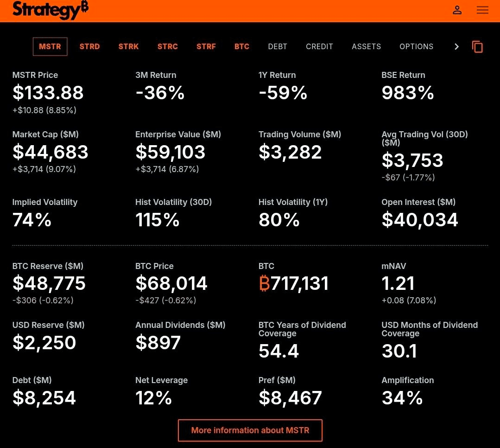The width and height of the screenshot is (500, 448).
Task: Open the hamburger menu
Action: pos(482,10)
